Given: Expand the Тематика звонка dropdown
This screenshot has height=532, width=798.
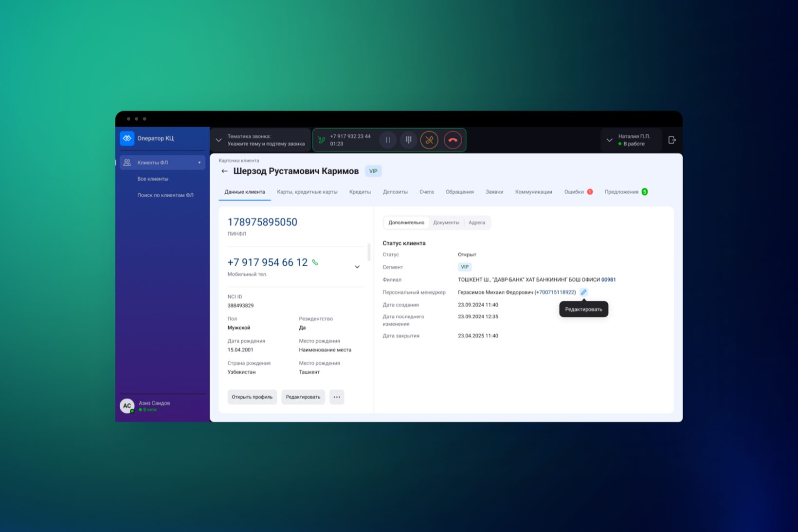Looking at the screenshot, I should tap(219, 140).
